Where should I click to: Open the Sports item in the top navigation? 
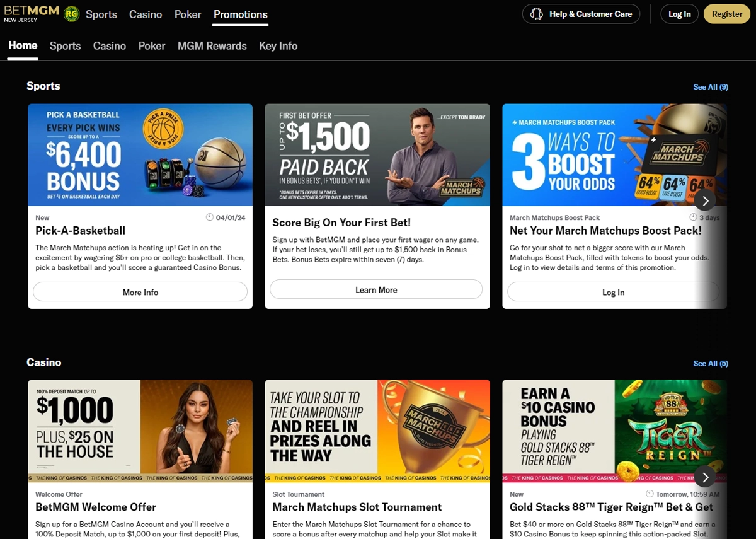101,14
